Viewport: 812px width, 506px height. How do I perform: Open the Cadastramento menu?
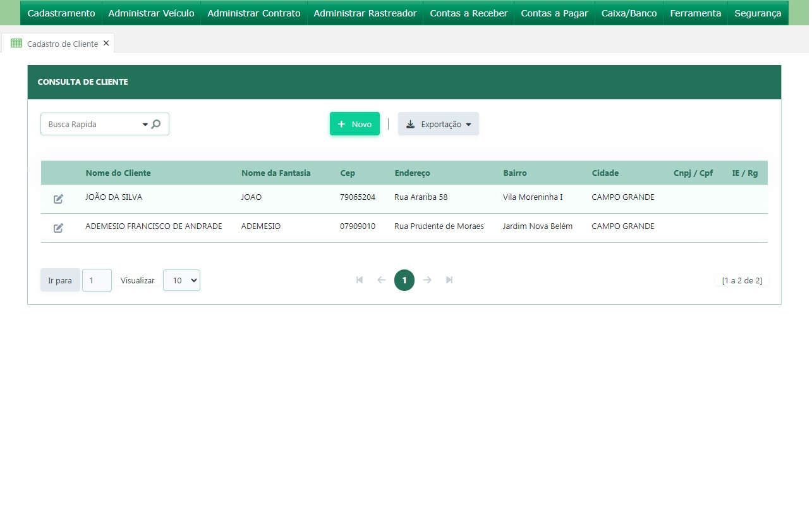(61, 13)
